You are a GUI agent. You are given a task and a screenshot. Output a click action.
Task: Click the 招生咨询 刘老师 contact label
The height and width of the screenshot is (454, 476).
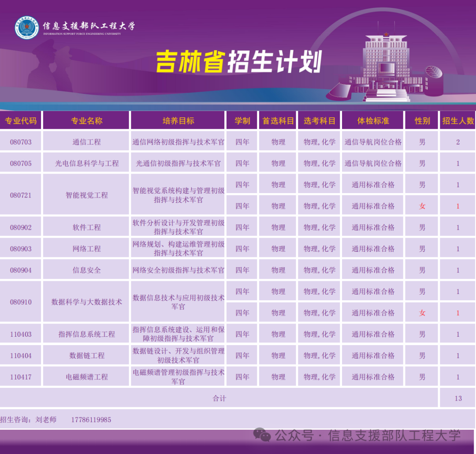coord(28,420)
